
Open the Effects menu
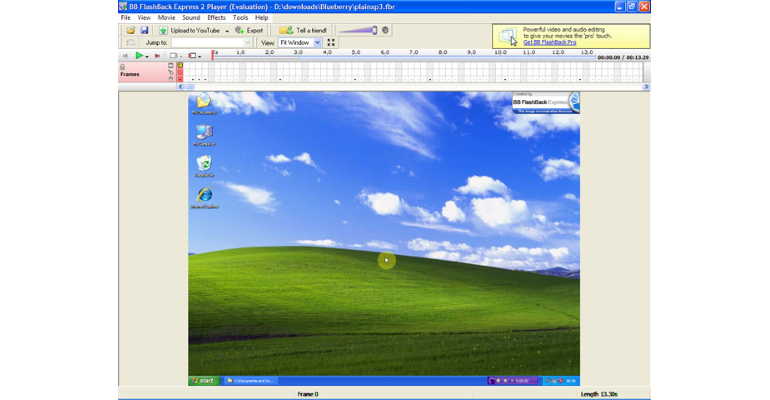point(216,18)
